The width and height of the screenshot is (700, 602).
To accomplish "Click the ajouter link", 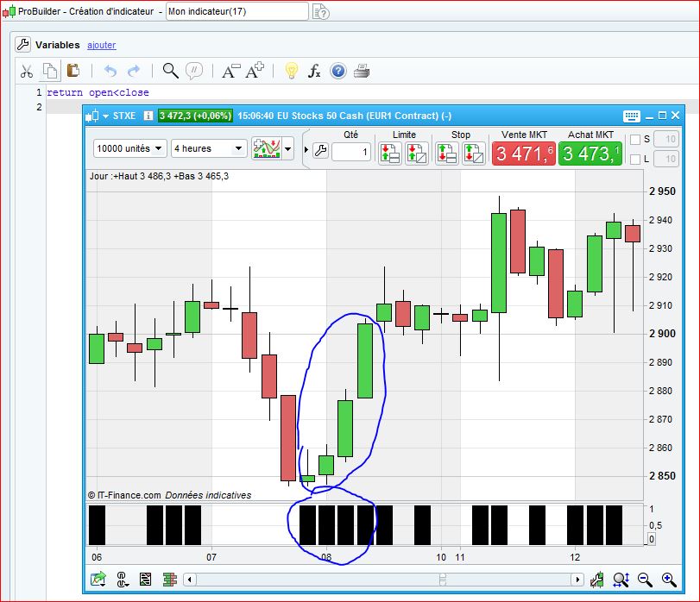I will [x=101, y=45].
